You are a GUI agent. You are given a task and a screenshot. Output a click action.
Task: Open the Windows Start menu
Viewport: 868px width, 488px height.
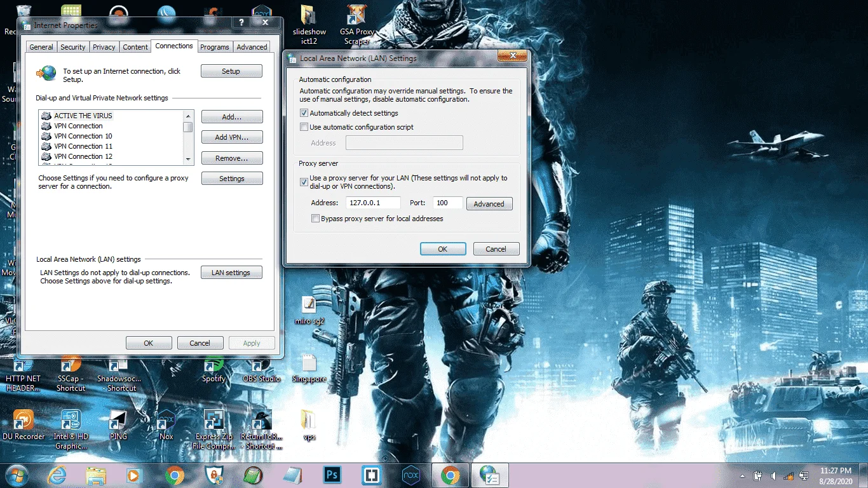(x=17, y=475)
